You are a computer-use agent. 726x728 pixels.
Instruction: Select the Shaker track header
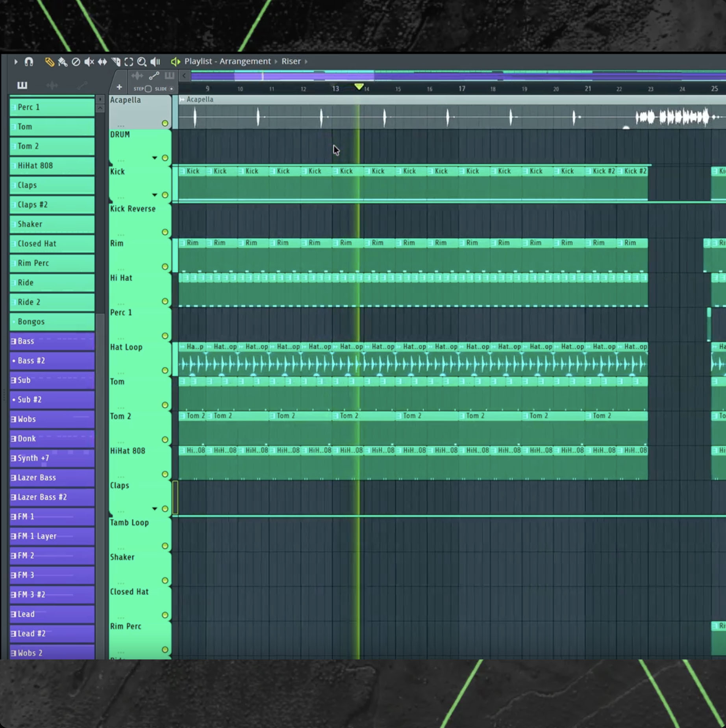(x=140, y=568)
